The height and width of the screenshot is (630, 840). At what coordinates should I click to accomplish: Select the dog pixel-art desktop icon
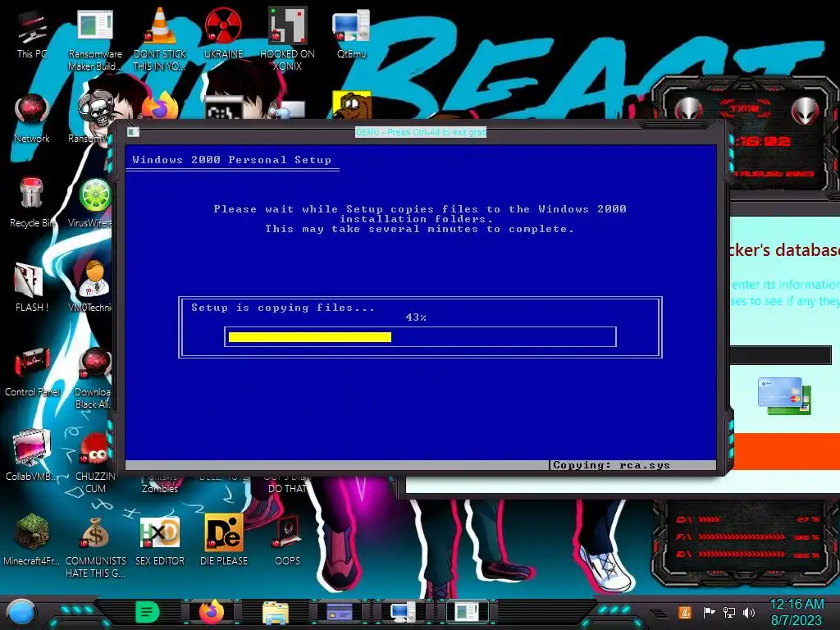(x=351, y=105)
